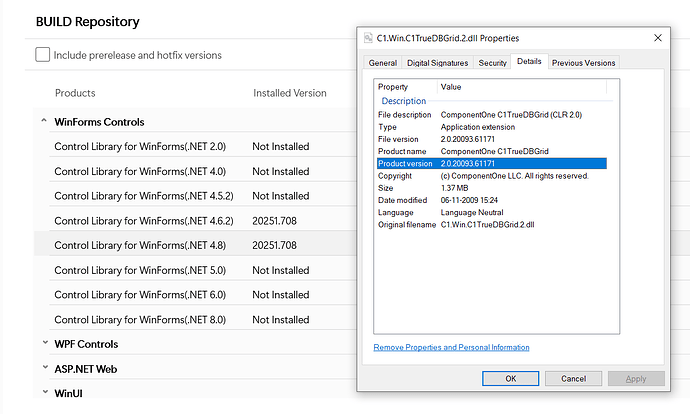
Task: Select Control Library for WinForms(.NET 4.8) row
Action: [196, 245]
